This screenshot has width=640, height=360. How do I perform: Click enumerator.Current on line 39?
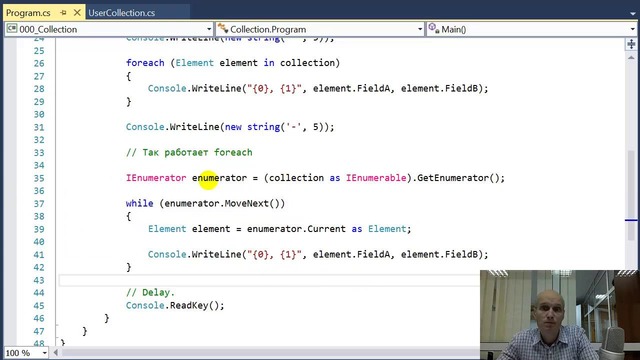point(296,229)
